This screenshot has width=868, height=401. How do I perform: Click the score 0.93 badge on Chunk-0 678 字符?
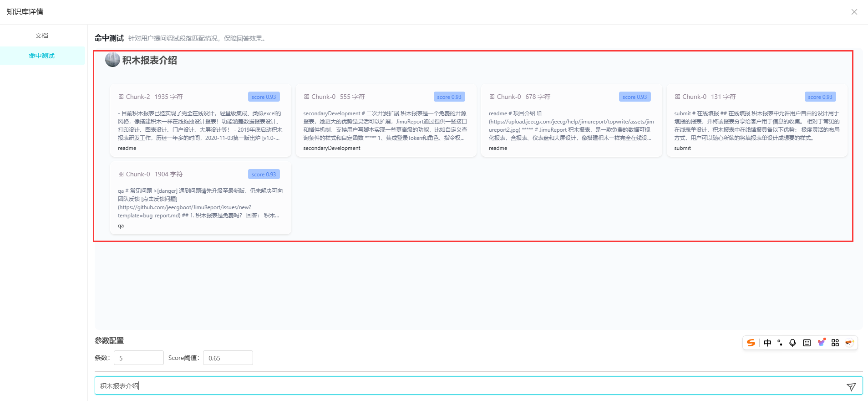tap(635, 97)
